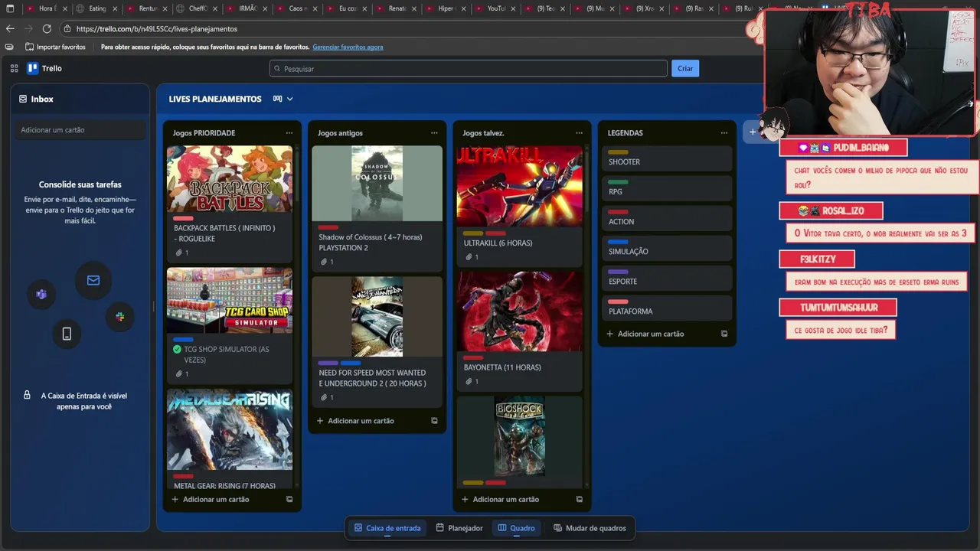The width and height of the screenshot is (980, 551).
Task: Click yellow label on SHOOTER card
Action: (x=618, y=152)
